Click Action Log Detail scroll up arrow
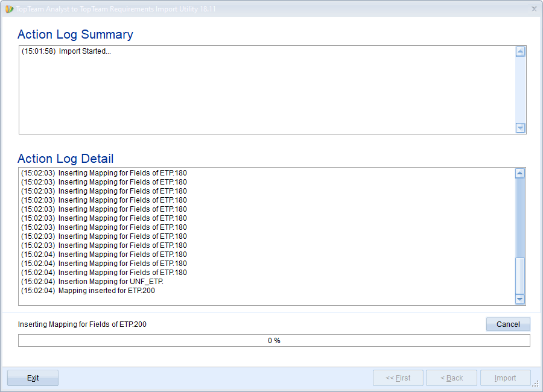Screen dimensions: 543x392 point(520,174)
